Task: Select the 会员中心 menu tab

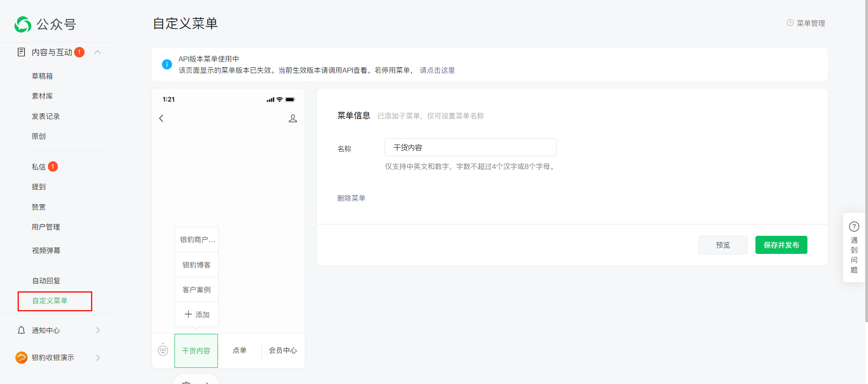Action: pyautogui.click(x=283, y=351)
